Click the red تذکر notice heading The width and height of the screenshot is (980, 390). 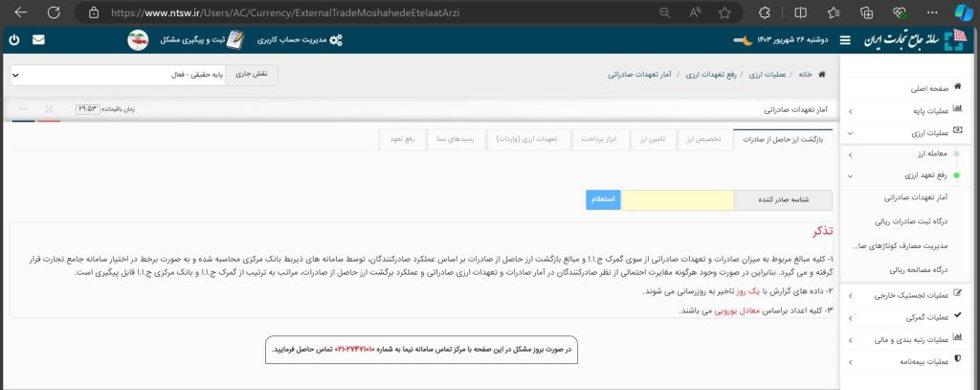[822, 232]
